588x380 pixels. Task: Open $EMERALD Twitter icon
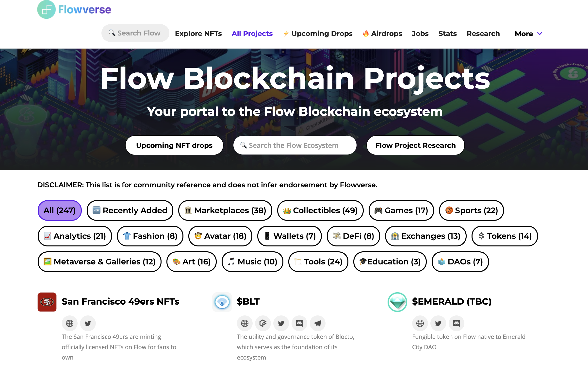tap(438, 323)
